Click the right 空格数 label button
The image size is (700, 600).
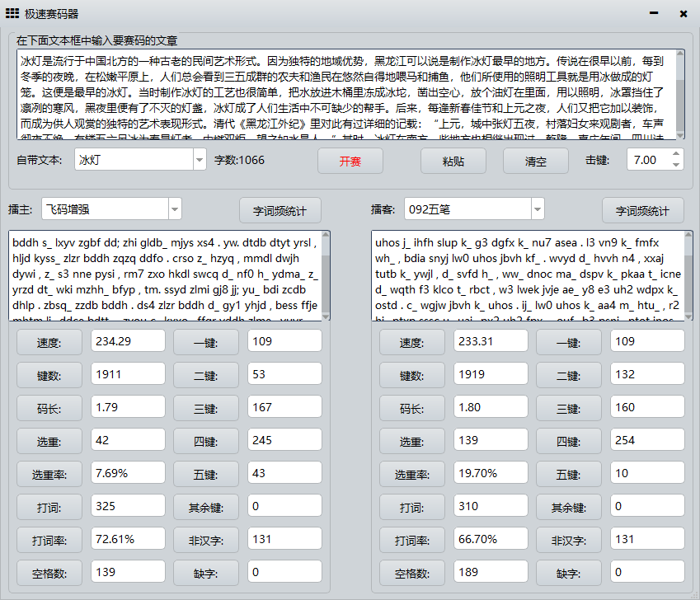412,574
